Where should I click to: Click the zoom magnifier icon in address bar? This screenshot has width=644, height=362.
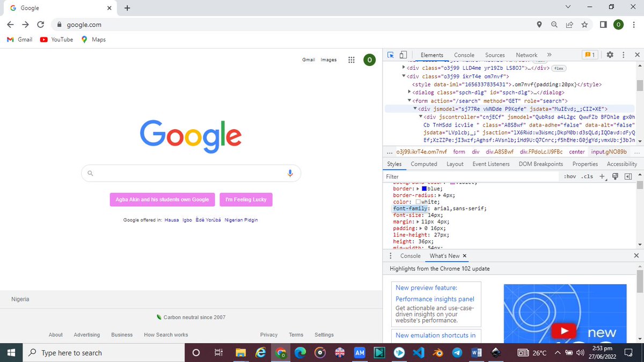pyautogui.click(x=554, y=25)
